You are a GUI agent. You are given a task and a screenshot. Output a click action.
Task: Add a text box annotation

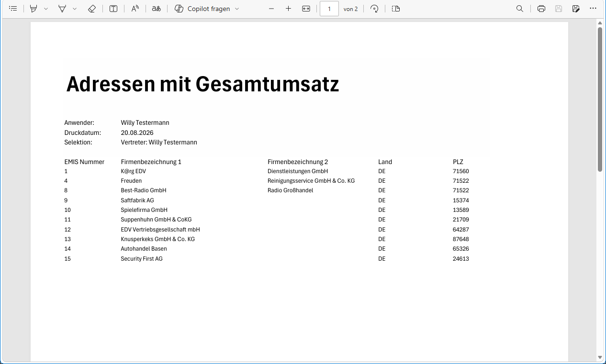tap(113, 9)
